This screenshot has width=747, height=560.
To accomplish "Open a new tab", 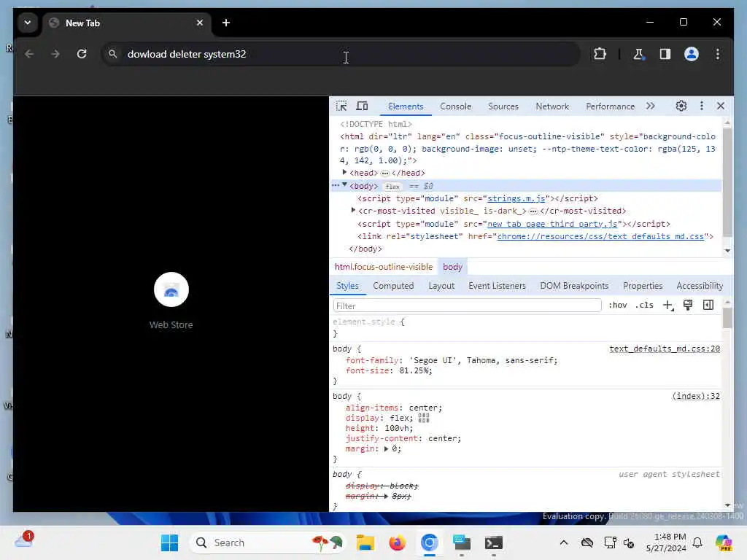I will pyautogui.click(x=226, y=23).
